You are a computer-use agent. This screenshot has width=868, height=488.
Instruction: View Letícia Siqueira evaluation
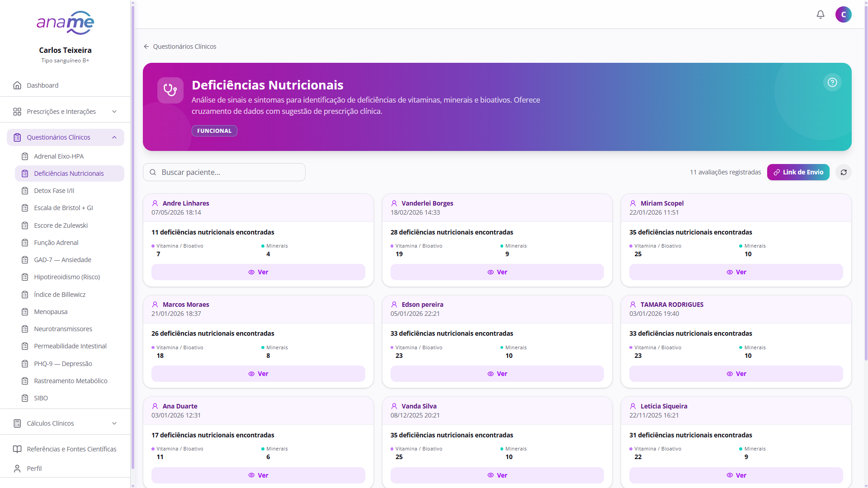[x=736, y=475]
